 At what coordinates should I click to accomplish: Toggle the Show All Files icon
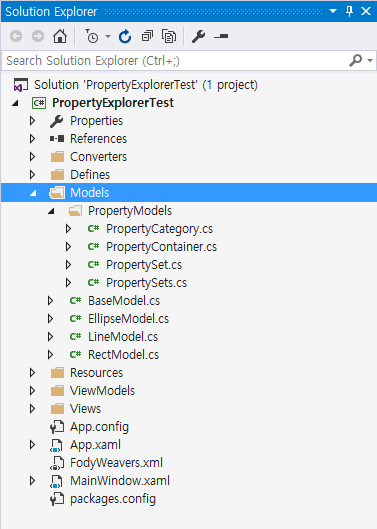tap(169, 36)
